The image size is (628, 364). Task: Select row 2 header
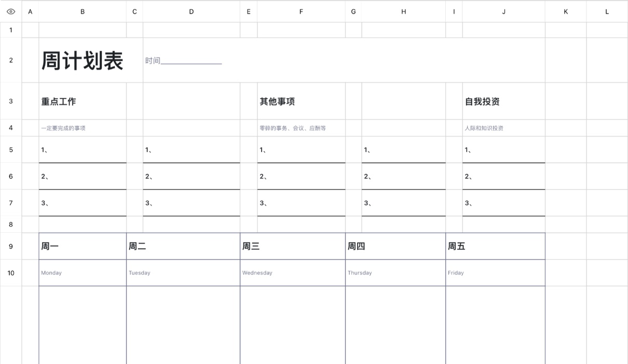[11, 60]
